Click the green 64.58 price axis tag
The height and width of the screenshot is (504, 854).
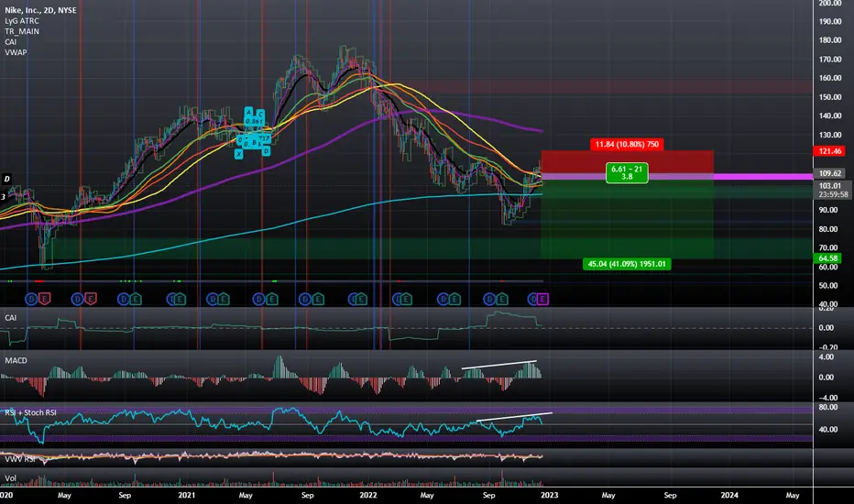tap(827, 258)
